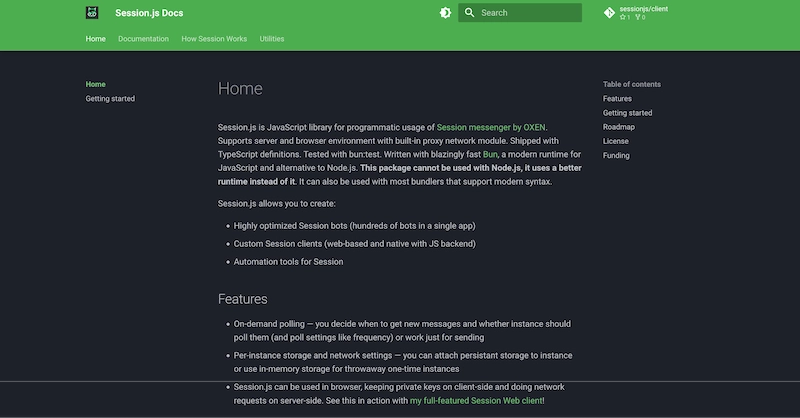This screenshot has width=800, height=418.
Task: Click the Session.js Docs logo icon
Action: [92, 13]
